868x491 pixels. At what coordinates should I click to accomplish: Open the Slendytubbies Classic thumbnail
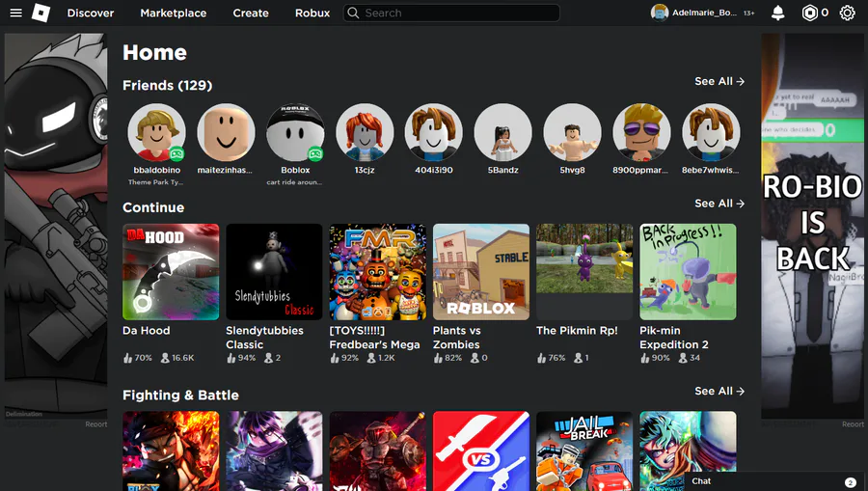click(274, 272)
